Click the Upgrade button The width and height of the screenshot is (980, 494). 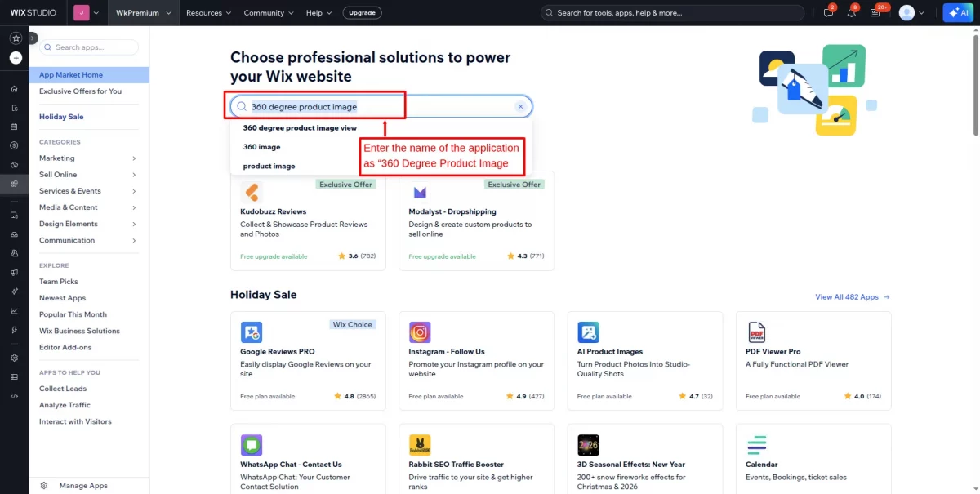coord(361,13)
